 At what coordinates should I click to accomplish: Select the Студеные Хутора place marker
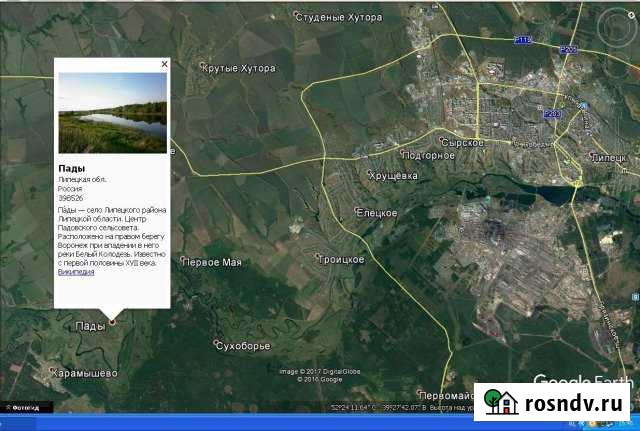click(297, 16)
